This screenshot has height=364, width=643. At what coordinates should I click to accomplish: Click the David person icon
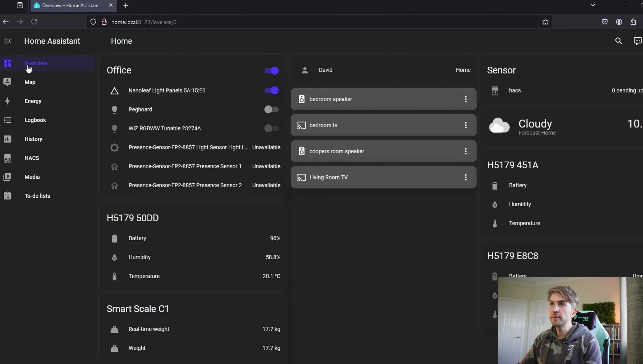(x=305, y=70)
